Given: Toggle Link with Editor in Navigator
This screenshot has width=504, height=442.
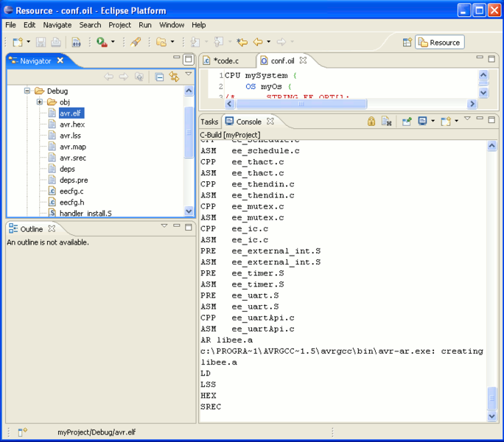Looking at the screenshot, I should pyautogui.click(x=174, y=77).
